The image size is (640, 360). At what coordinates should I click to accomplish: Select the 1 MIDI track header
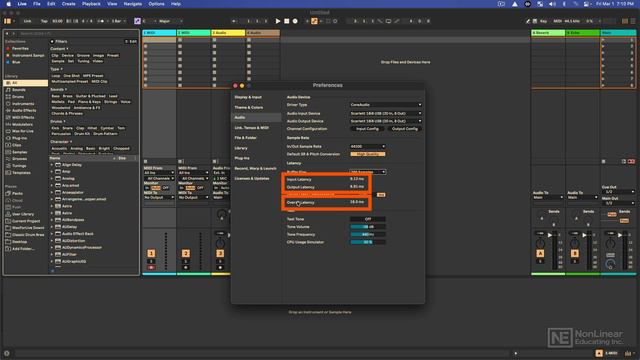pos(159,33)
